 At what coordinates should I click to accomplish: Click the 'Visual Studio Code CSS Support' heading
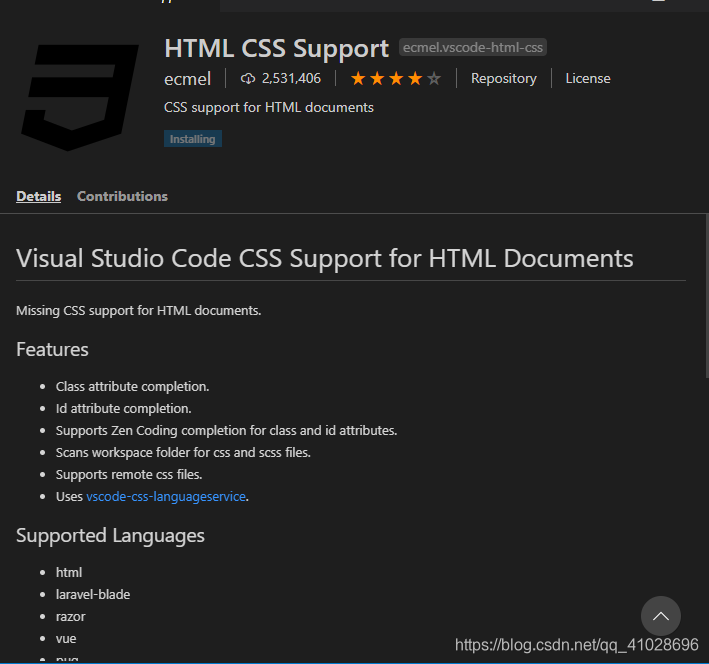[325, 258]
